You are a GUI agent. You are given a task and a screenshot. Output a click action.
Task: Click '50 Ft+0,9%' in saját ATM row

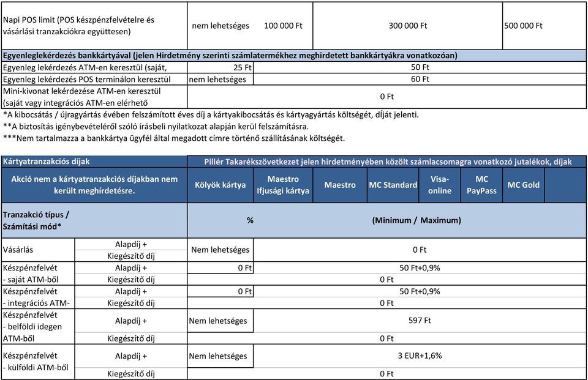tap(420, 268)
